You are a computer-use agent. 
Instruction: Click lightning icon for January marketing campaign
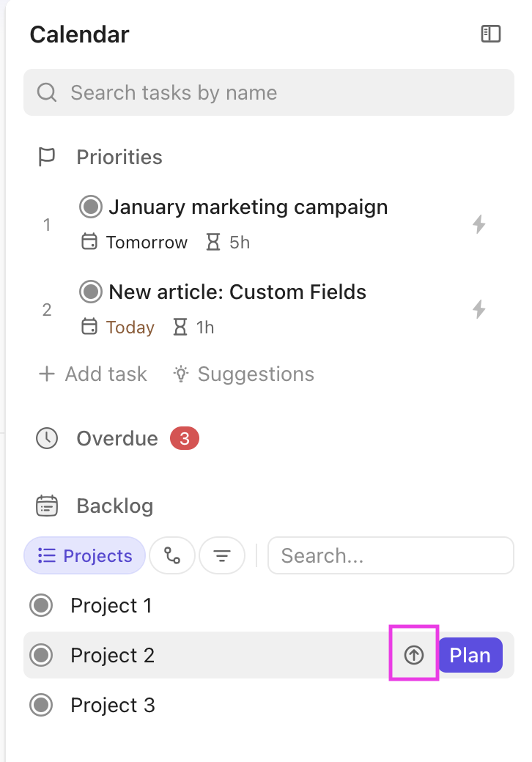click(x=479, y=224)
